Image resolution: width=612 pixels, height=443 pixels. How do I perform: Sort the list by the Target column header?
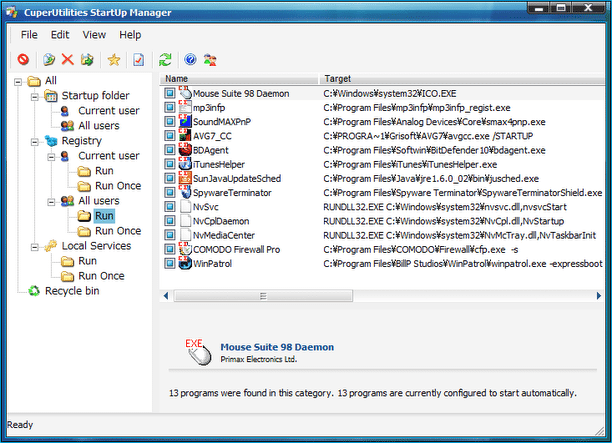[x=462, y=78]
